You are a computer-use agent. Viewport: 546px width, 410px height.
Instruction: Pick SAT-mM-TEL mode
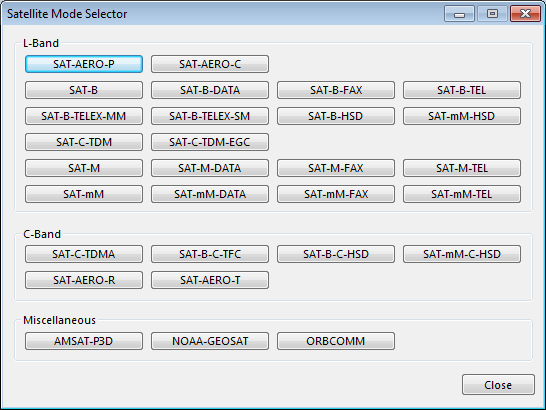click(462, 194)
